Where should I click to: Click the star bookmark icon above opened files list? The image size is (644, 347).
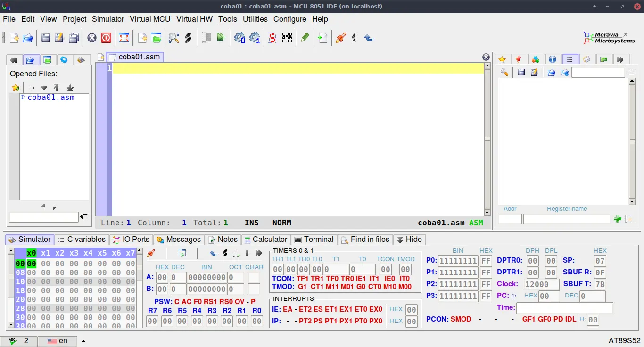[16, 88]
